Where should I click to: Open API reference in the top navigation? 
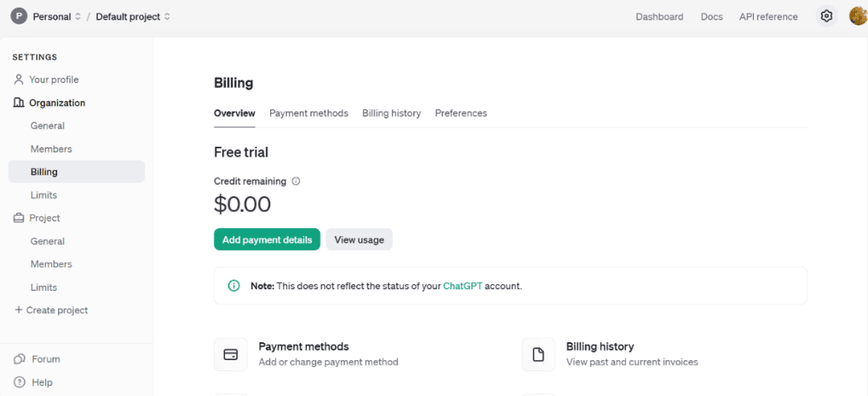pos(768,16)
